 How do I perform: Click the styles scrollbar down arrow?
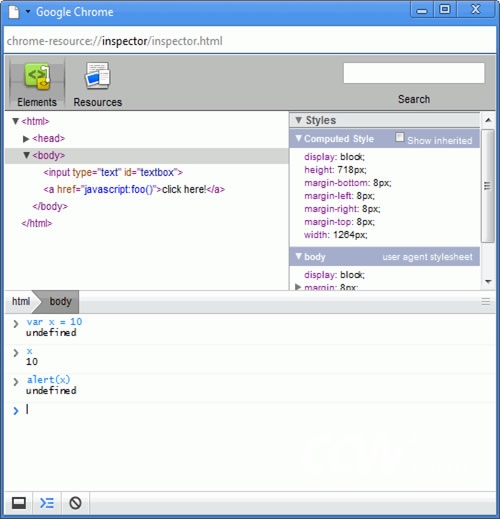[488, 282]
